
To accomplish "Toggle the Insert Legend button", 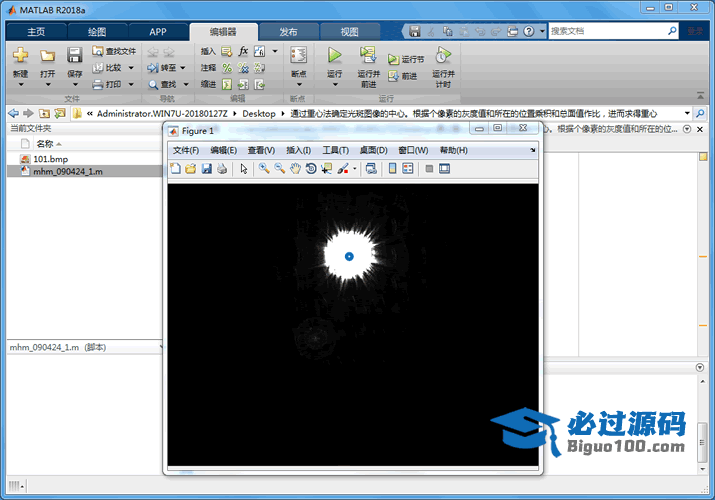I will pyautogui.click(x=408, y=169).
